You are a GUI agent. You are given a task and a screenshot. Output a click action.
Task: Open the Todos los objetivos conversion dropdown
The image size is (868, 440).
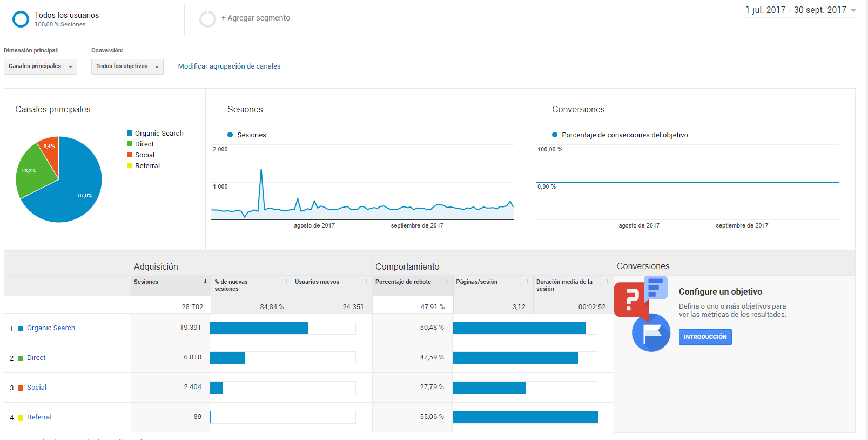pyautogui.click(x=127, y=66)
